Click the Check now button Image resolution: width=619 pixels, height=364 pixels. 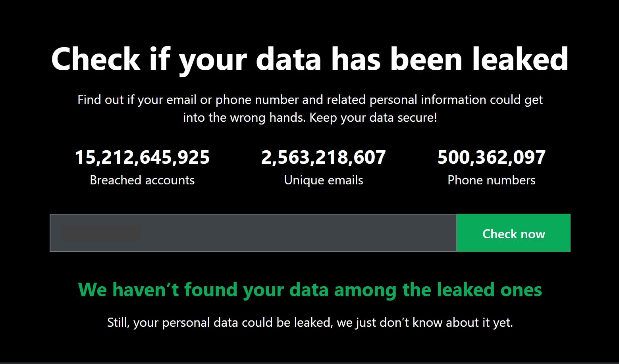point(513,233)
